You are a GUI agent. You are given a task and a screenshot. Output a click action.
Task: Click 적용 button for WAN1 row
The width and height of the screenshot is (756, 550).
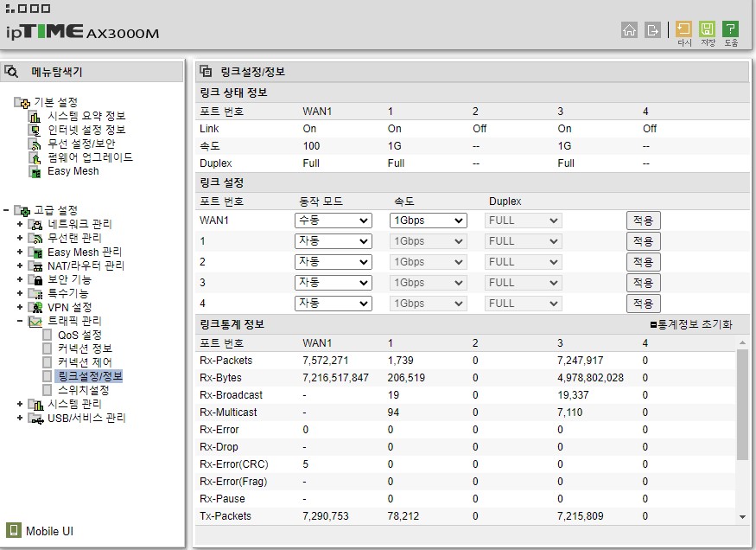point(643,221)
